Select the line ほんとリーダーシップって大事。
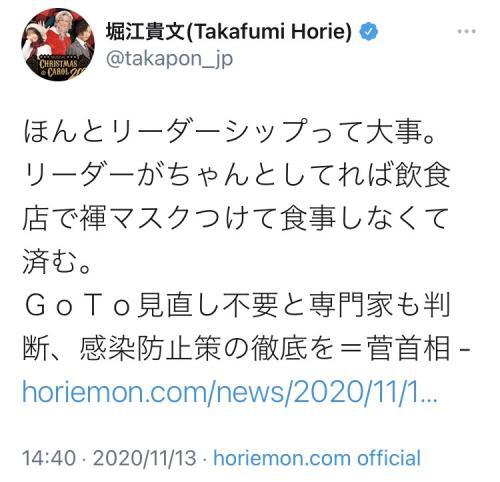The image size is (500, 482). (x=230, y=132)
